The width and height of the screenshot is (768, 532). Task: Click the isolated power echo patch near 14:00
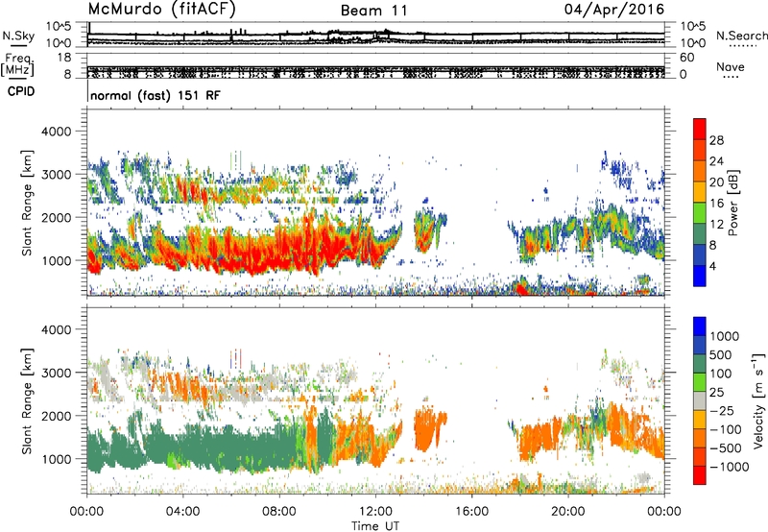pyautogui.click(x=425, y=230)
